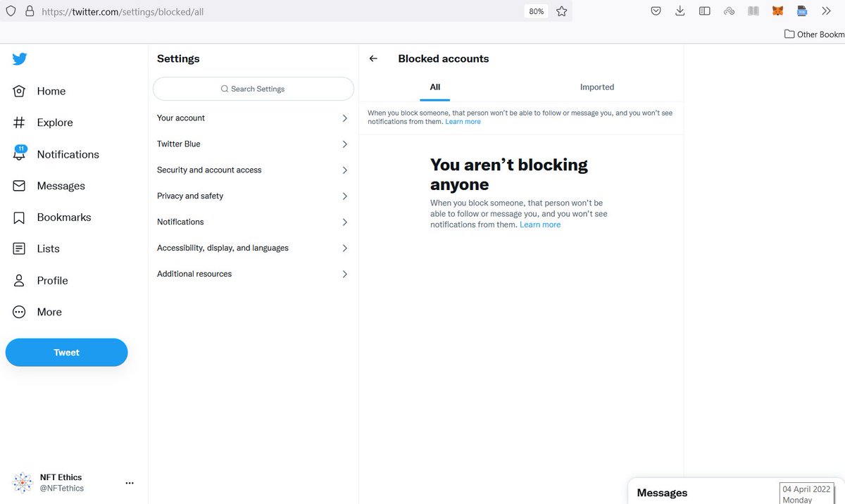Image resolution: width=845 pixels, height=504 pixels.
Task: Click the 80% zoom level indicator
Action: [536, 11]
